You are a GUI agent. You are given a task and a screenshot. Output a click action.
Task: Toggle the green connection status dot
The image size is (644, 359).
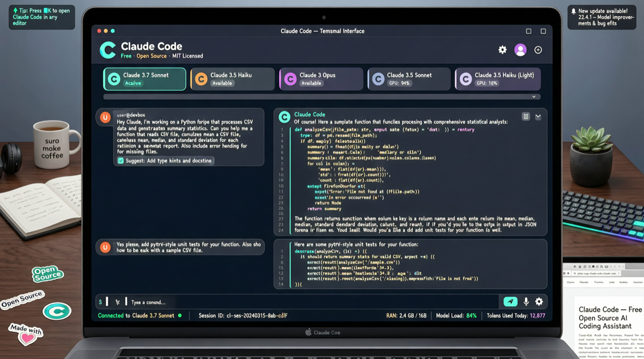pos(179,316)
